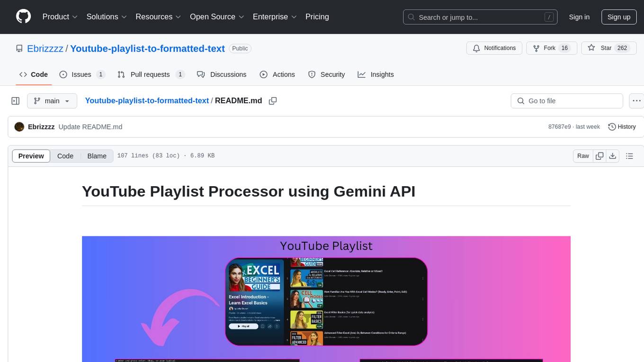The image size is (644, 362).
Task: Open the Insights tab
Action: (376, 74)
